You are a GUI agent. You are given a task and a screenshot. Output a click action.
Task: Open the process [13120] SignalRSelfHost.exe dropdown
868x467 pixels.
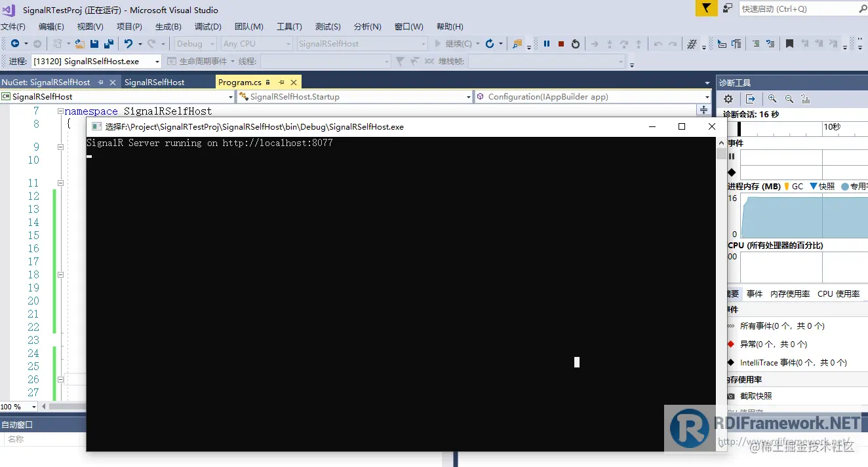[x=95, y=61]
